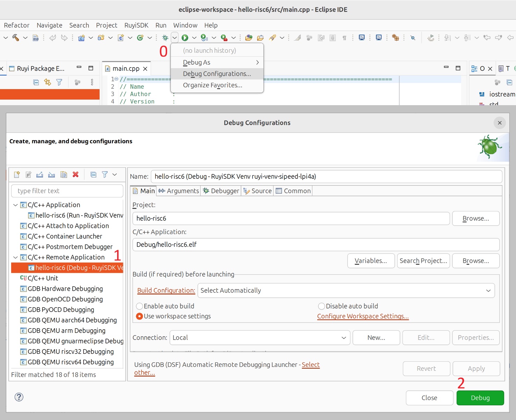Image resolution: width=516 pixels, height=420 pixels.
Task: Collapse the C/C++ Remote Application tree node
Action: click(15, 258)
